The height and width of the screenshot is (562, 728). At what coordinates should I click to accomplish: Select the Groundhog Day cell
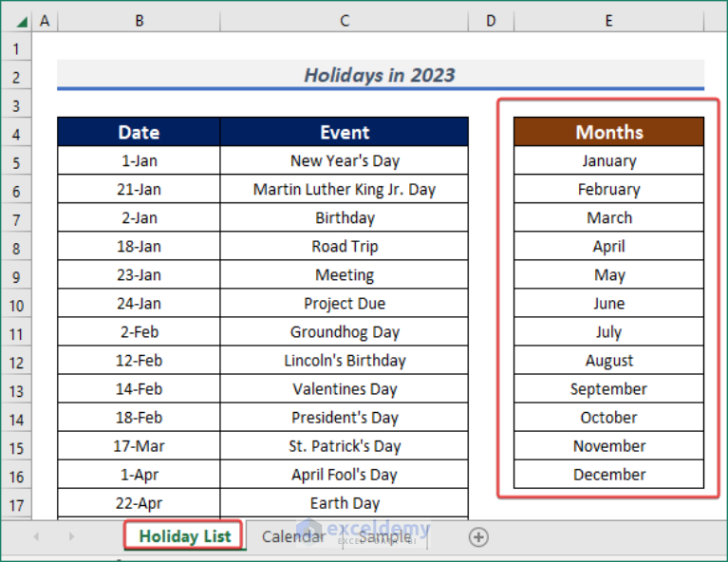(x=344, y=332)
